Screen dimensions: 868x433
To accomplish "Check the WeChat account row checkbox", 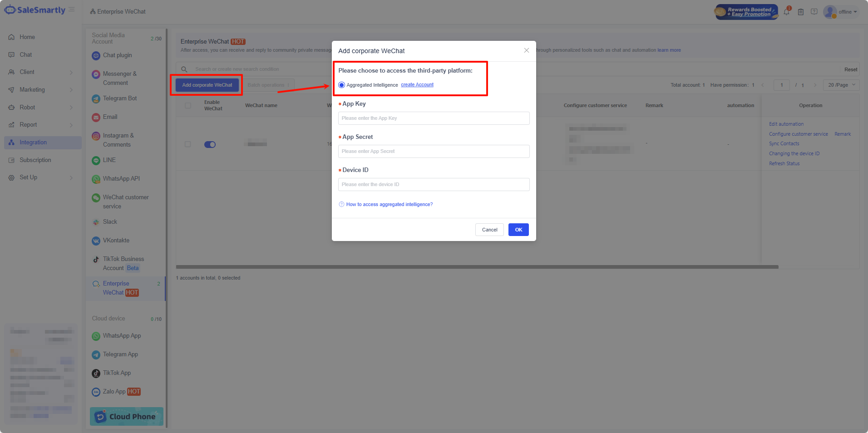I will point(188,144).
